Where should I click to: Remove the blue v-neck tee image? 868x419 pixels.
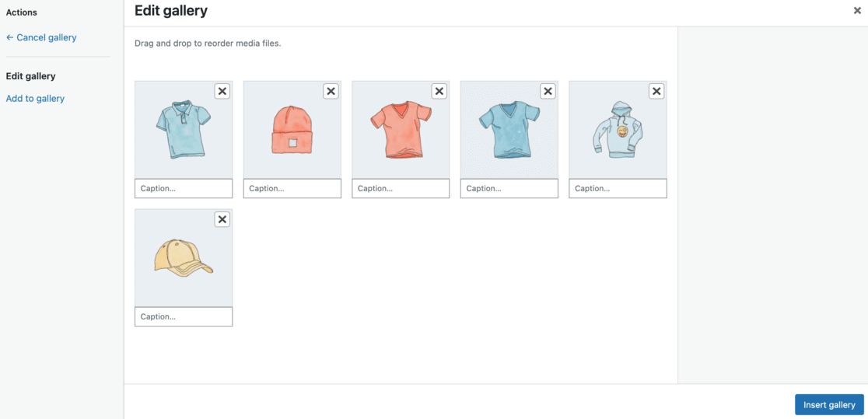point(548,92)
